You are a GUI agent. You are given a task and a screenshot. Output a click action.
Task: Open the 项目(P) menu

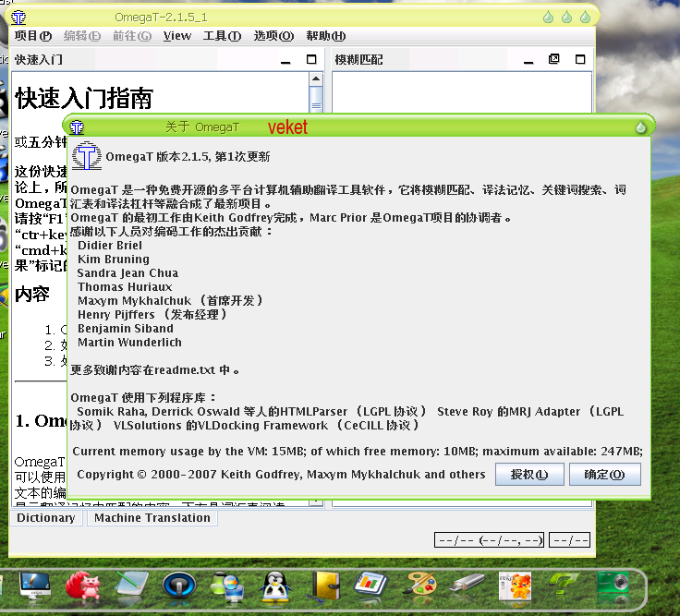pos(33,36)
